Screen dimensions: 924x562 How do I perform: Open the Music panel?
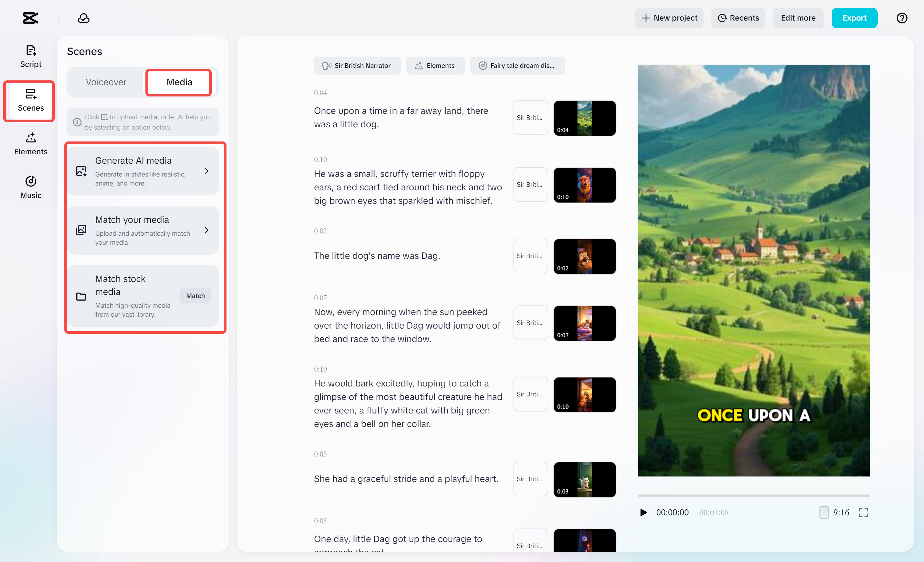click(31, 187)
